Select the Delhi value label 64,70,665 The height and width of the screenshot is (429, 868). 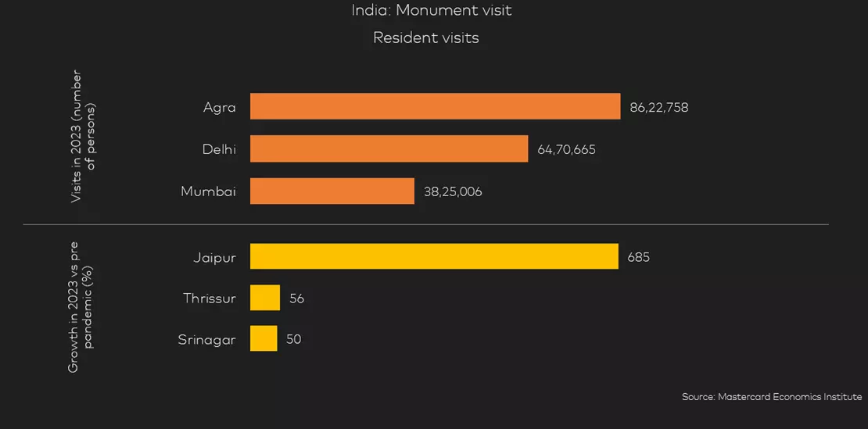pyautogui.click(x=566, y=150)
